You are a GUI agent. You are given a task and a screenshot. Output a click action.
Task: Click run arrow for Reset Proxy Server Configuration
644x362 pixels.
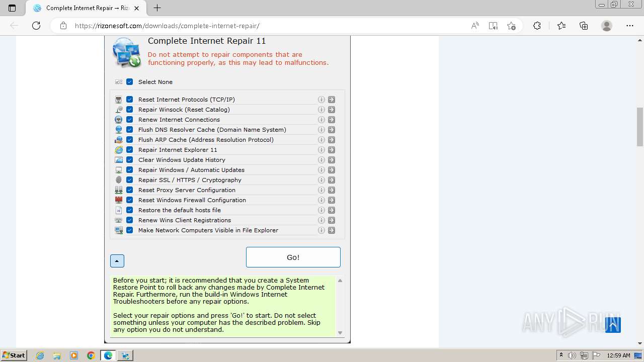coord(332,190)
